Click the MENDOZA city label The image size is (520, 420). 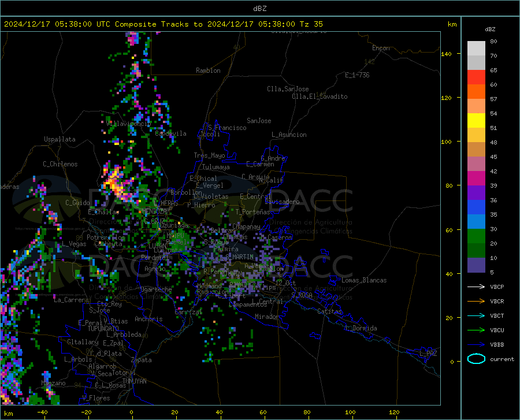[x=154, y=211]
